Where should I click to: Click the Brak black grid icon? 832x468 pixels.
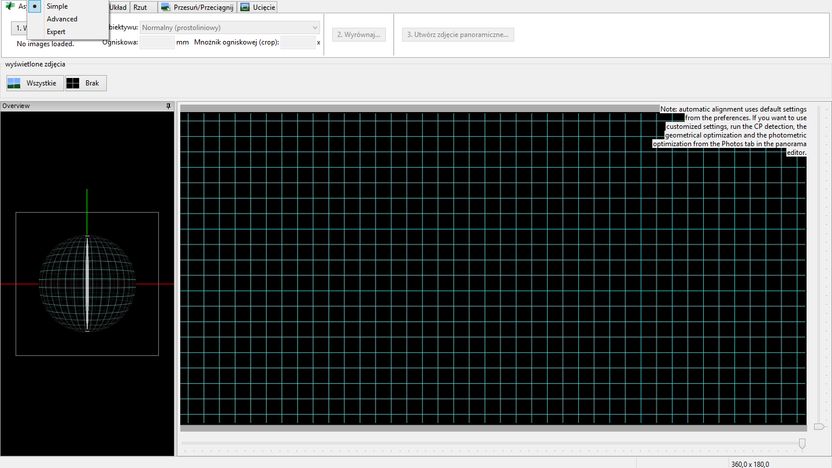(73, 83)
